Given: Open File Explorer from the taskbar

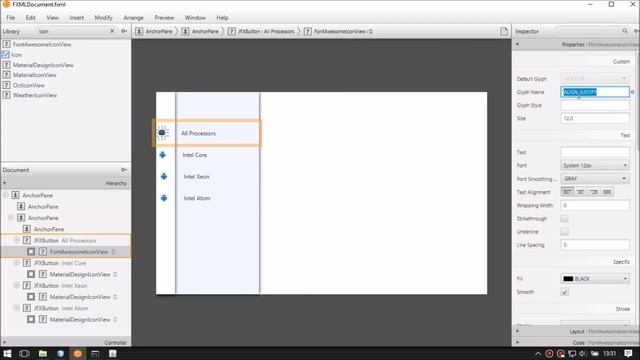Looking at the screenshot, I should [42, 353].
